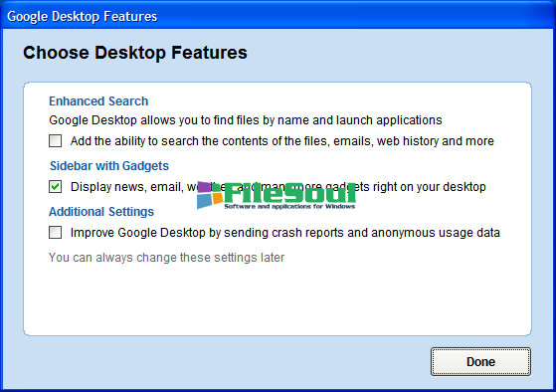Click 'Add the ability to search' label text
The image size is (556, 392).
282,141
